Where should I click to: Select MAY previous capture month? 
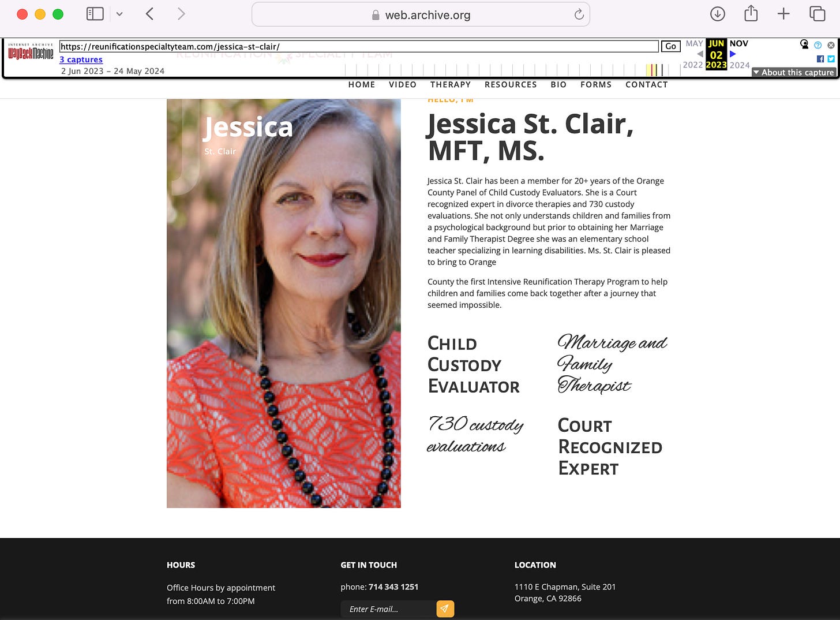pyautogui.click(x=694, y=43)
